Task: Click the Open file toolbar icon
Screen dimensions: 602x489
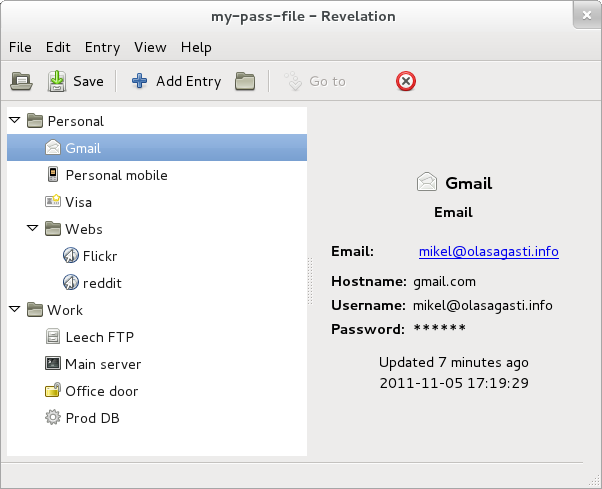Action: pyautogui.click(x=21, y=81)
